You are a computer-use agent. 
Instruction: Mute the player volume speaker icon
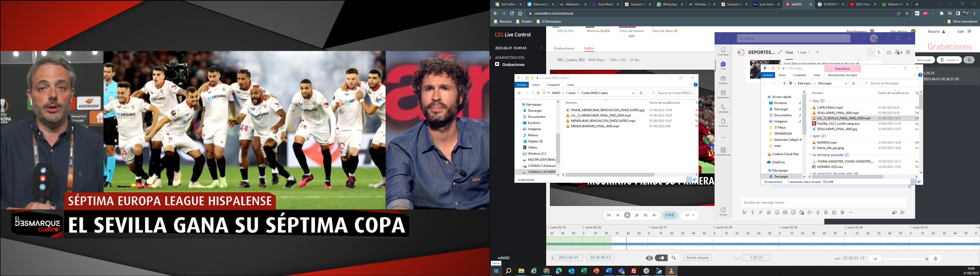pos(654,215)
